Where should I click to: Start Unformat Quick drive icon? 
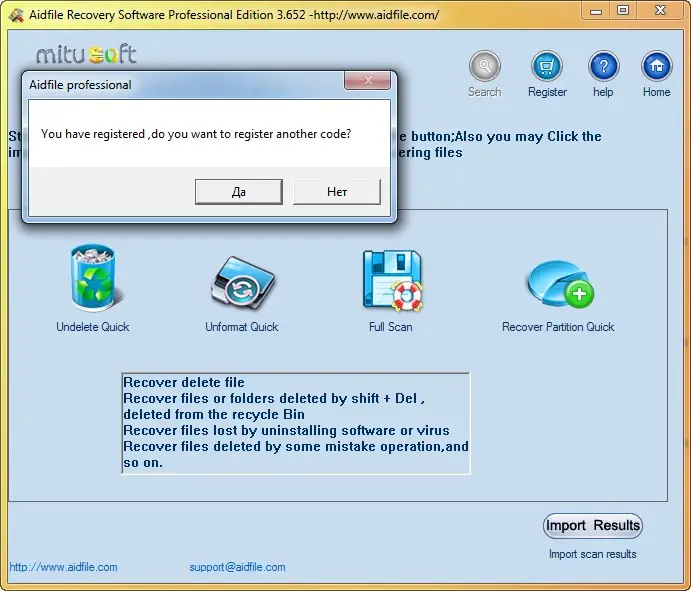(x=242, y=282)
